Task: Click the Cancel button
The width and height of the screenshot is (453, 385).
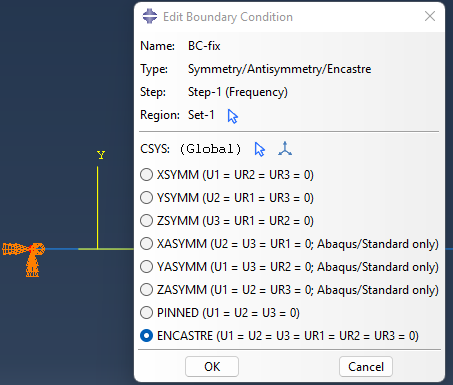Action: point(366,367)
